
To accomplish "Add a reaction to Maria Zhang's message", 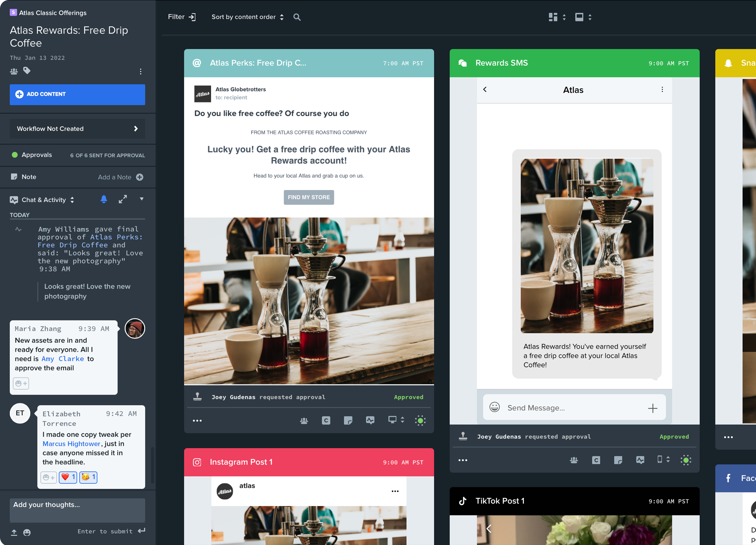I will [21, 384].
